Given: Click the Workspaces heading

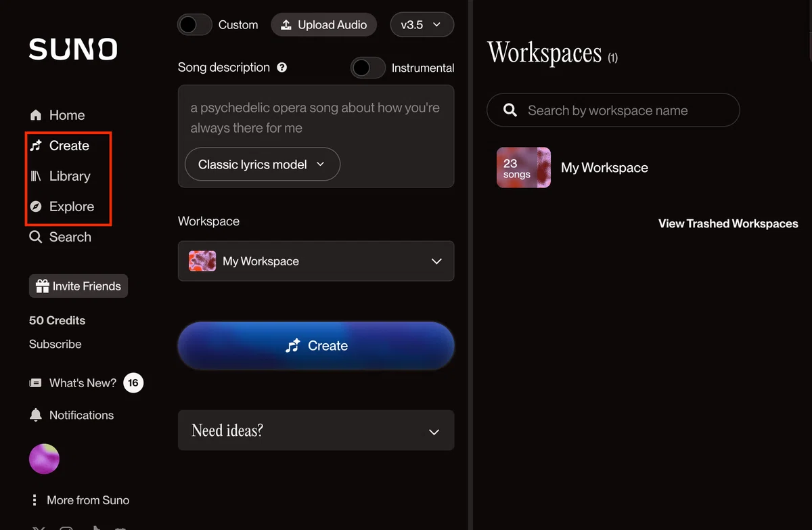Looking at the screenshot, I should [x=545, y=53].
